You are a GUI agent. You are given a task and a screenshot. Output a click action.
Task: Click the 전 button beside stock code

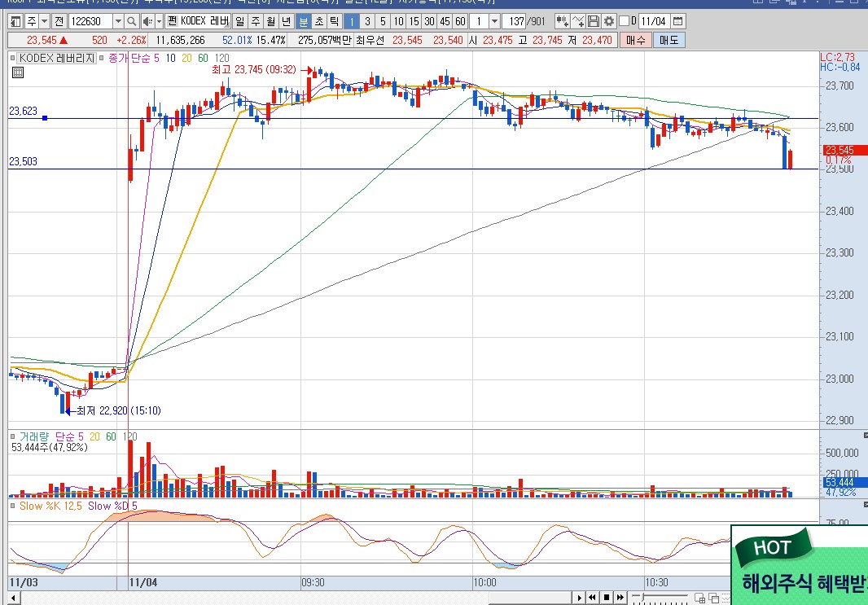tap(59, 22)
